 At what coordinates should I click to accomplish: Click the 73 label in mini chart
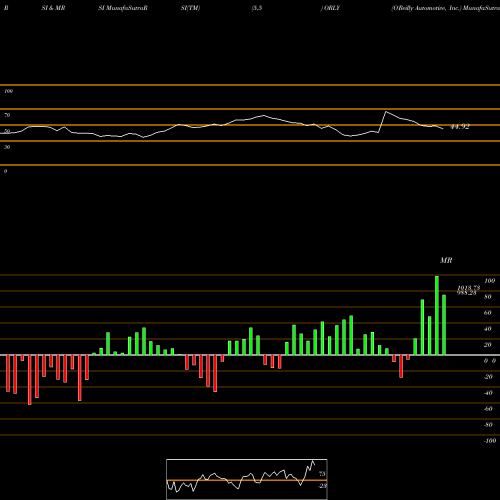click(322, 474)
